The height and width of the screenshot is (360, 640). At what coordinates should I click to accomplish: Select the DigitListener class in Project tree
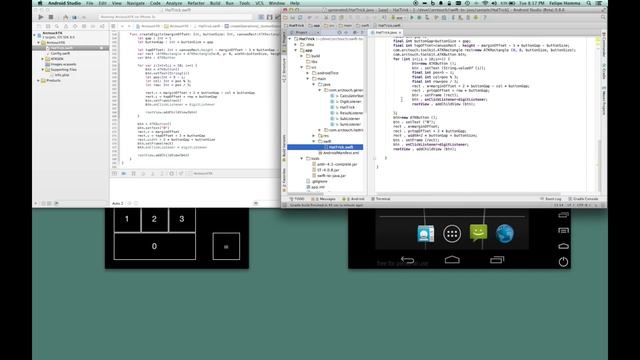pos(347,102)
